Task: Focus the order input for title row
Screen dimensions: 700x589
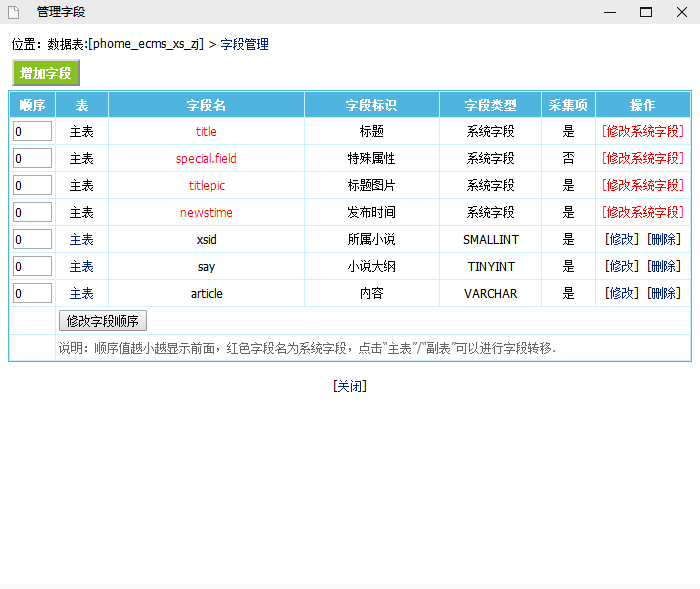Action: click(x=32, y=131)
